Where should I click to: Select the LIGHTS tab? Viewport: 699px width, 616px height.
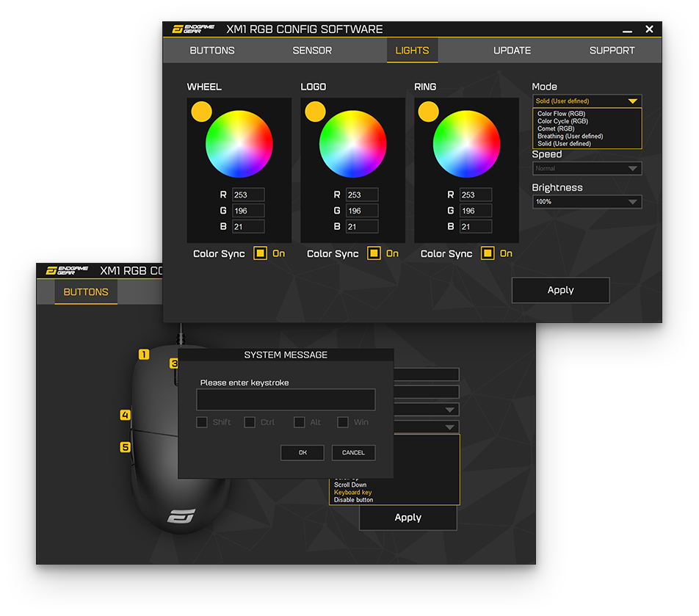click(413, 51)
